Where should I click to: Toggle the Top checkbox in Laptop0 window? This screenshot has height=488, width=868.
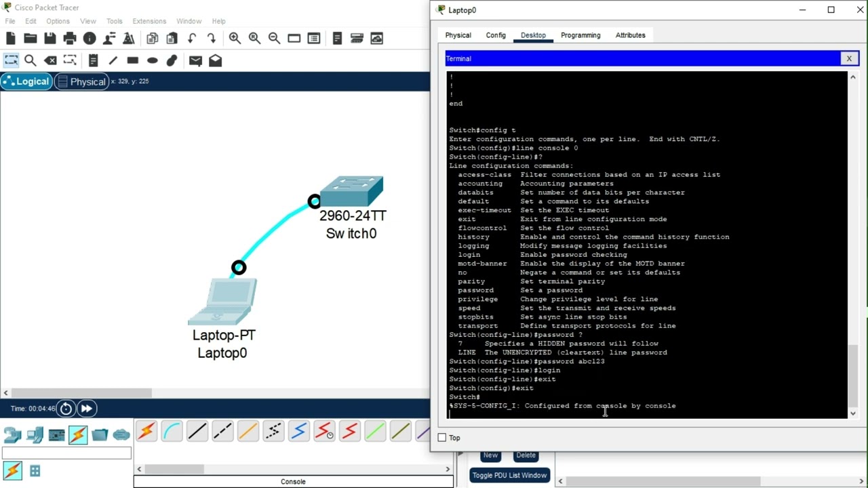pos(442,438)
